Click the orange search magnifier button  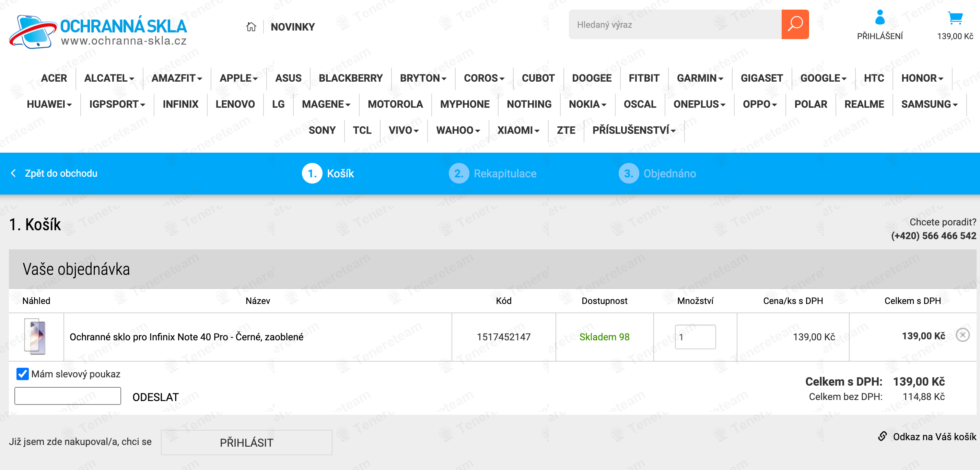[795, 24]
